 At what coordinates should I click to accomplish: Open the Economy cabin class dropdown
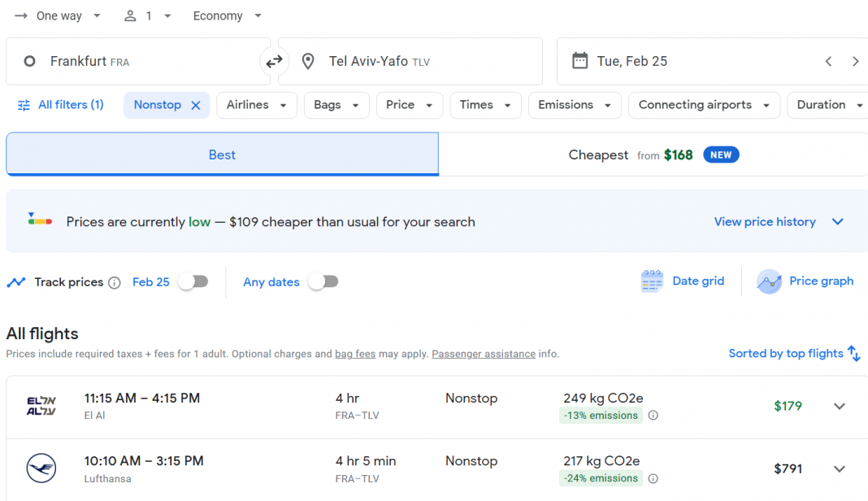(226, 15)
